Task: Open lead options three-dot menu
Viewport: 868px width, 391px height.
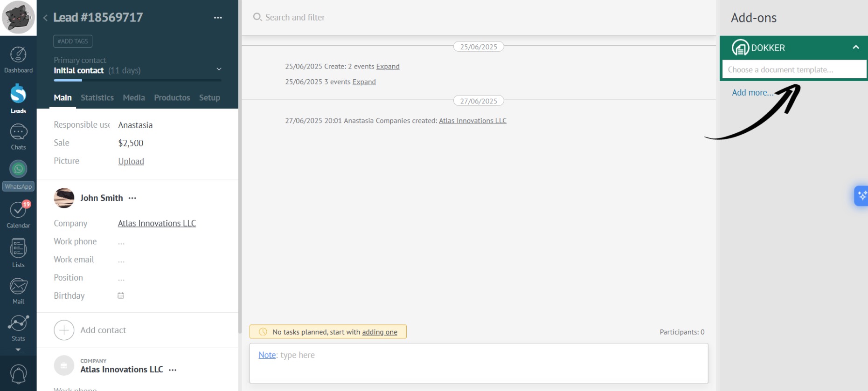Action: click(x=218, y=18)
